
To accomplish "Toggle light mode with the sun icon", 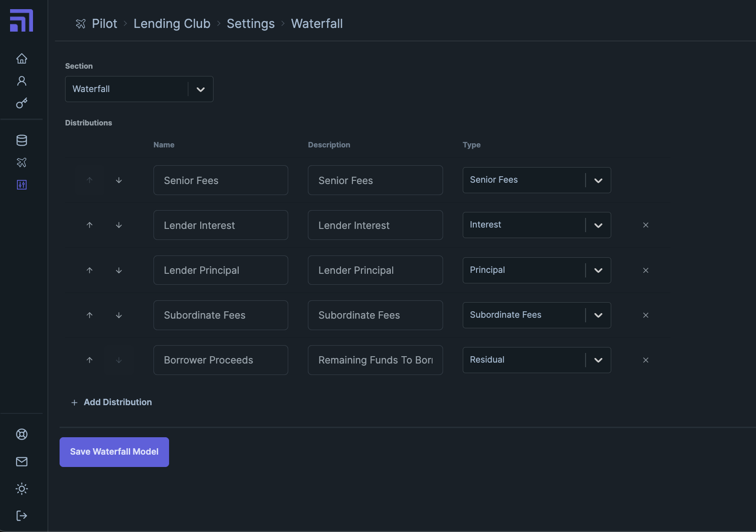I will pyautogui.click(x=22, y=489).
